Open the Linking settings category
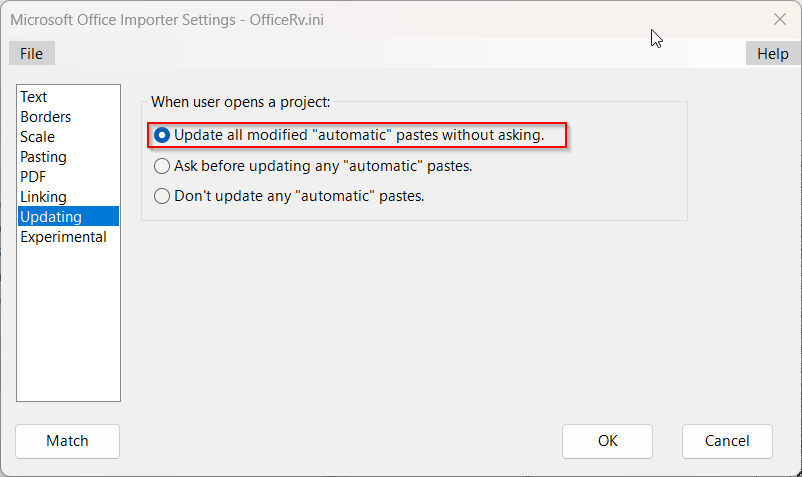Image resolution: width=802 pixels, height=477 pixels. click(43, 197)
